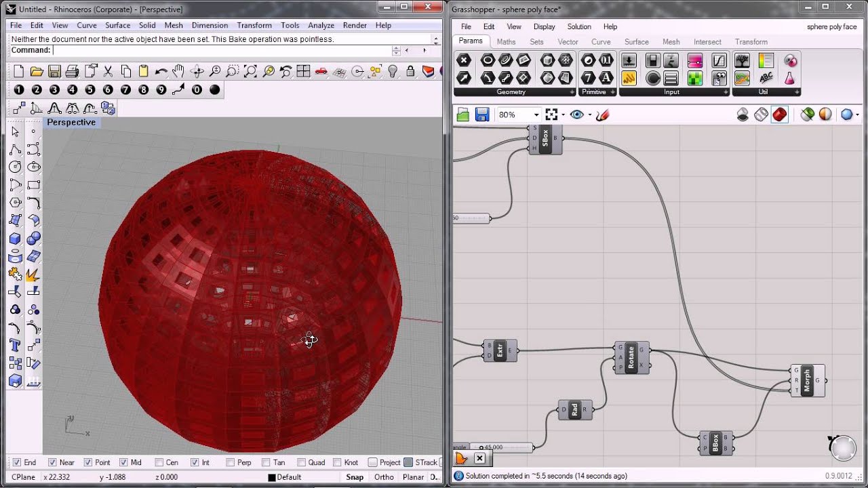Toggle the Near osnap checkbox
The height and width of the screenshot is (488, 868).
52,462
